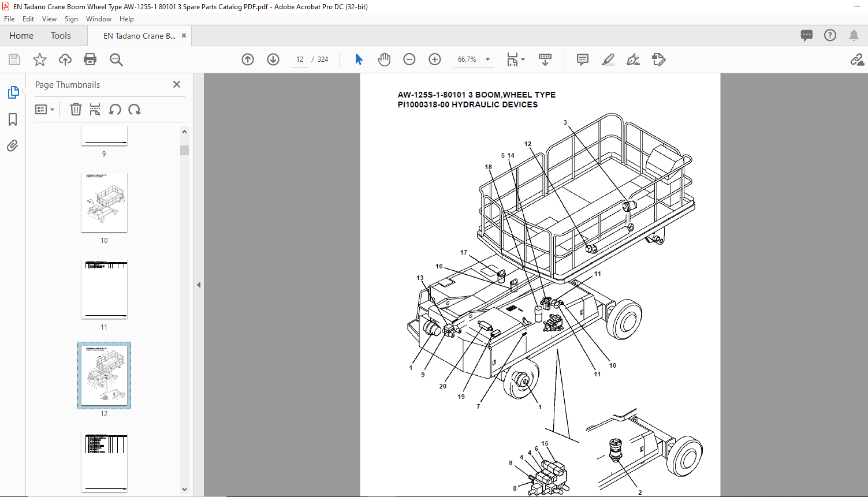Open fit page options icon

[x=512, y=59]
